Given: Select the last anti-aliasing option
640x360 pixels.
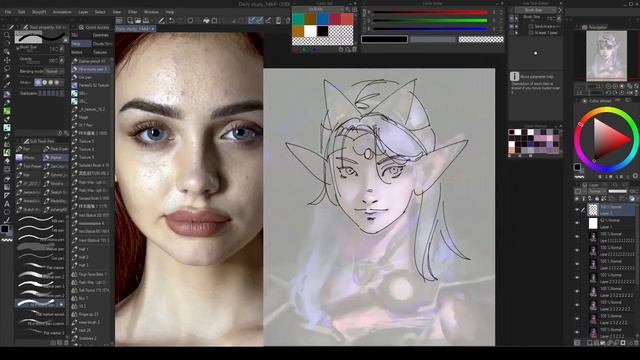Looking at the screenshot, I should pyautogui.click(x=57, y=82).
